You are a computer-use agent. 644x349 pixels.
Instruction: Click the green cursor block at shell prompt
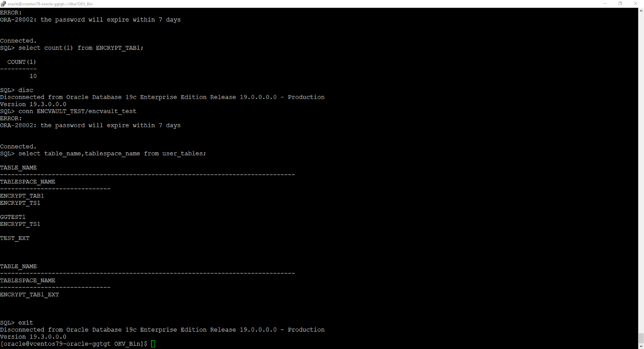153,344
